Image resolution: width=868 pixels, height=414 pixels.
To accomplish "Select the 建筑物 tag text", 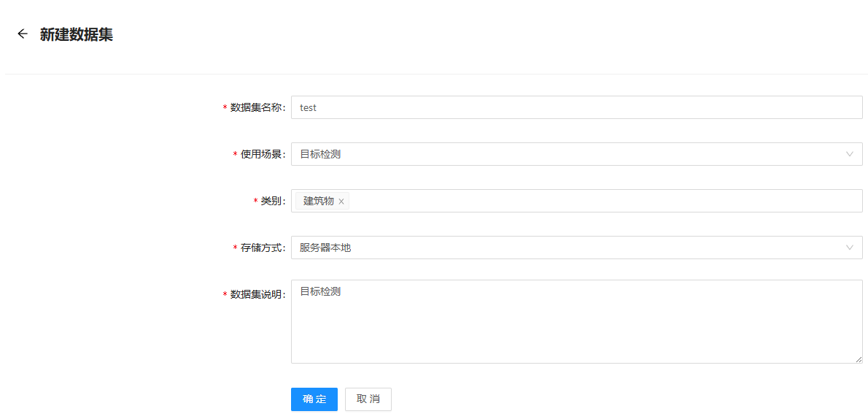I will (319, 201).
